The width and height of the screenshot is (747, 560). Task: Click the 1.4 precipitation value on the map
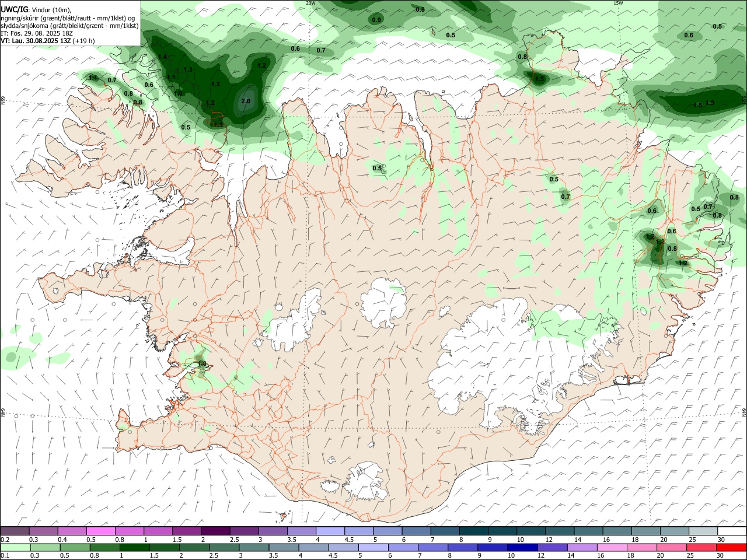point(162,57)
